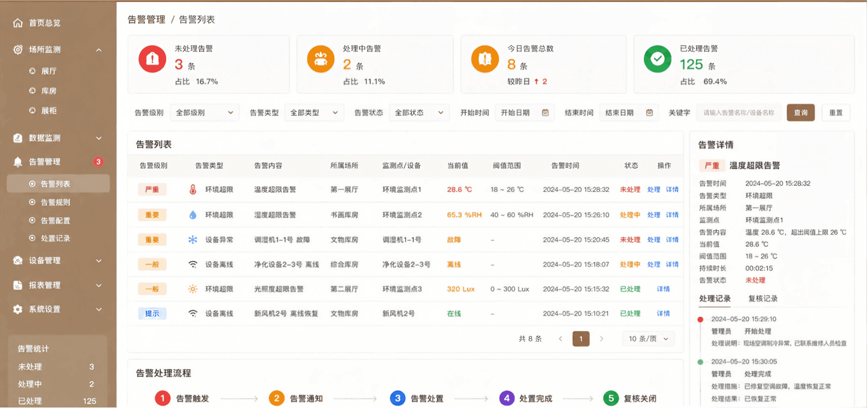Click the 设备管理 sidebar icon

click(x=18, y=260)
